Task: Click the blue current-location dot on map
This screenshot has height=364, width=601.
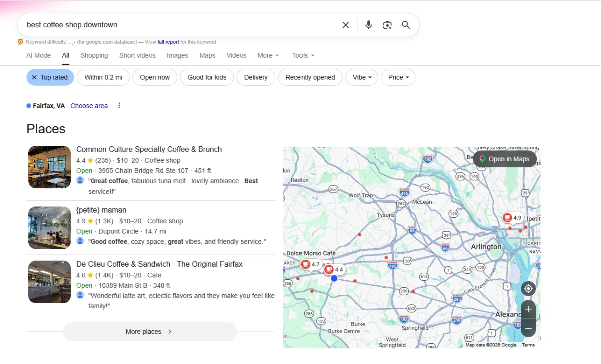Action: [334, 278]
